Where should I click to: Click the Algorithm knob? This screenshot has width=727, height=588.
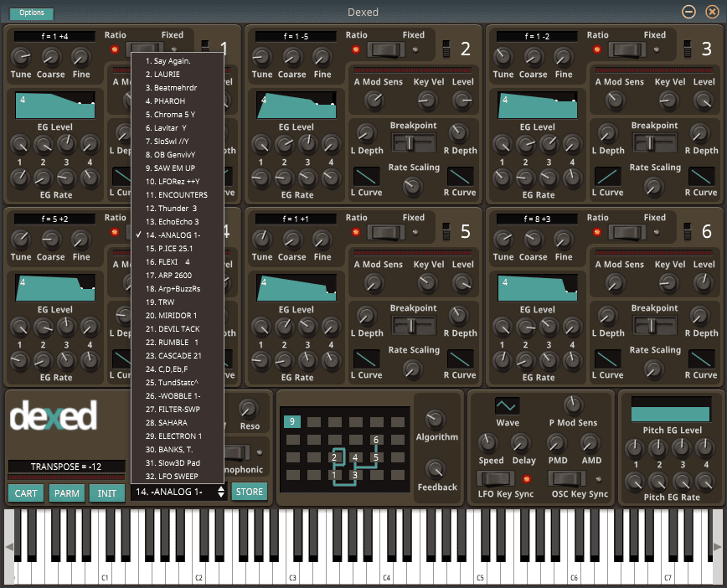[435, 419]
